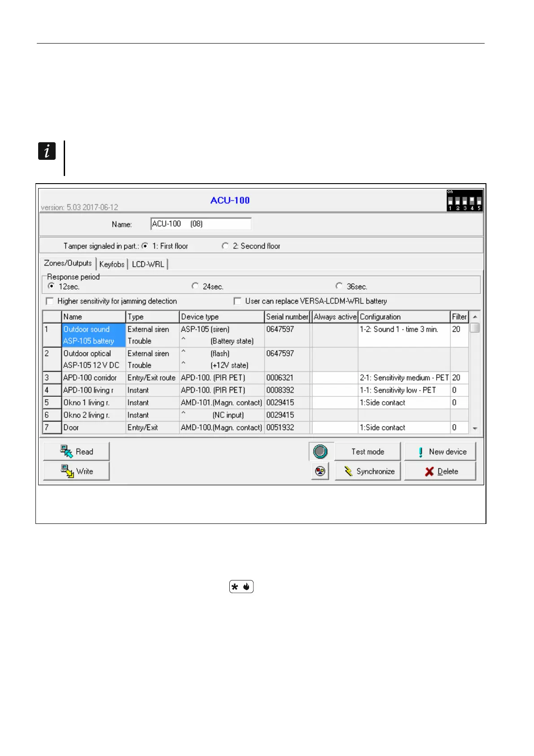This screenshot has width=534, height=756.
Task: Select the APD-100 living r name cell
Action: (x=93, y=390)
